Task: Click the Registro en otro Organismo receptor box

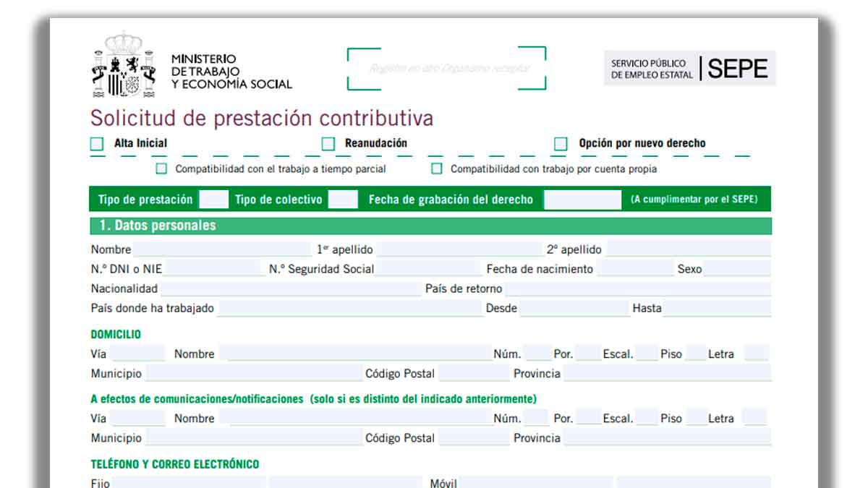Action: pyautogui.click(x=446, y=69)
